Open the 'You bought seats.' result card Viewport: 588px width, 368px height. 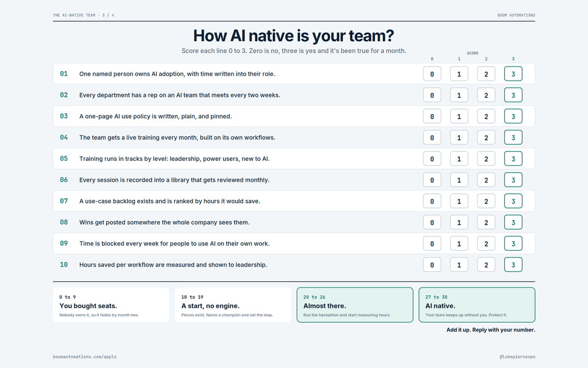point(111,305)
